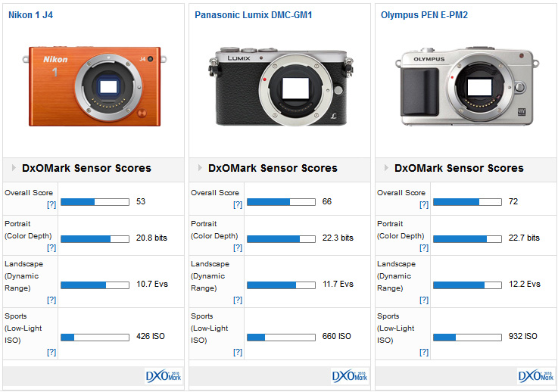Click the Olympus Overall Score bar showing 72
Screen dimensions: 558x392
pyautogui.click(x=467, y=202)
